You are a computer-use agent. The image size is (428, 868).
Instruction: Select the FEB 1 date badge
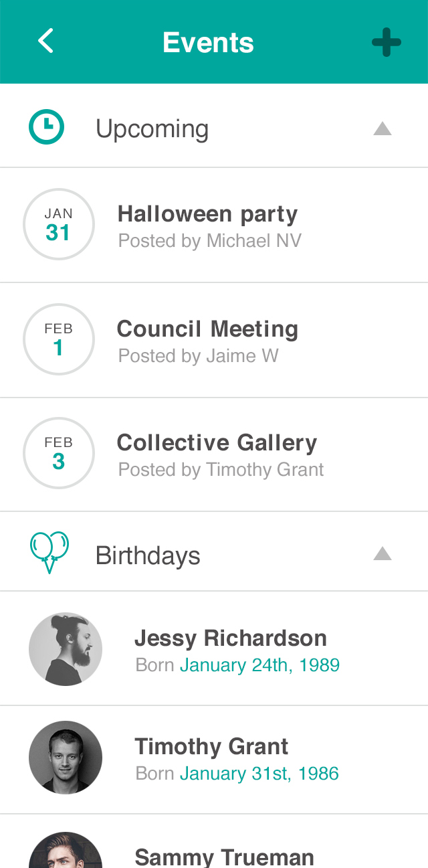click(59, 339)
